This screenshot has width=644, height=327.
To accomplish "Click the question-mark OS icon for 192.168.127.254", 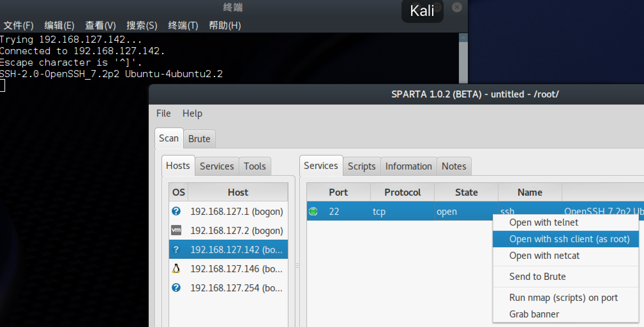I will (x=176, y=287).
